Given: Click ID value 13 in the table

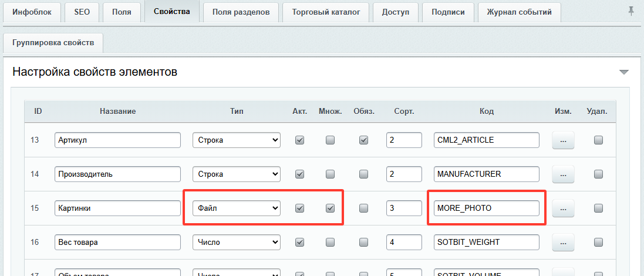Looking at the screenshot, I should pos(35,140).
